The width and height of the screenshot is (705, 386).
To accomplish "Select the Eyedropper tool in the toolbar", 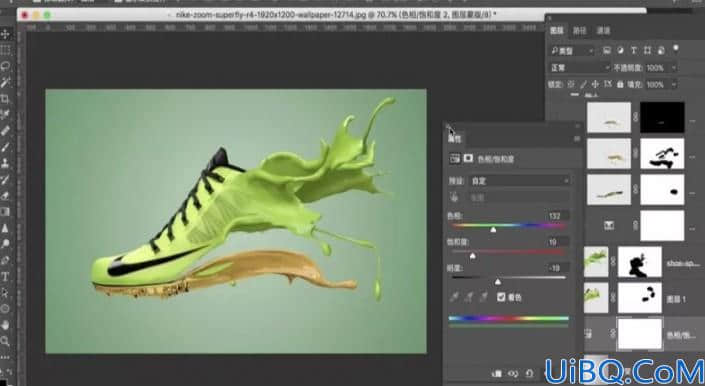I will click(x=5, y=115).
